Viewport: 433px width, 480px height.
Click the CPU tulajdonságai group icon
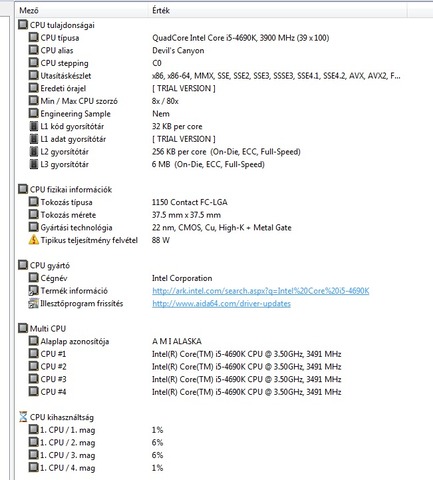click(23, 25)
